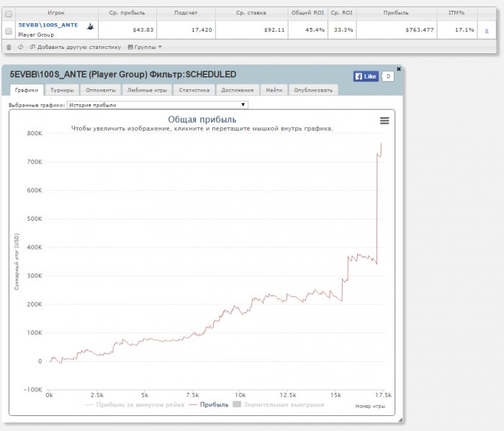Open the chart hamburger menu
The height and width of the screenshot is (431, 504).
click(x=384, y=121)
